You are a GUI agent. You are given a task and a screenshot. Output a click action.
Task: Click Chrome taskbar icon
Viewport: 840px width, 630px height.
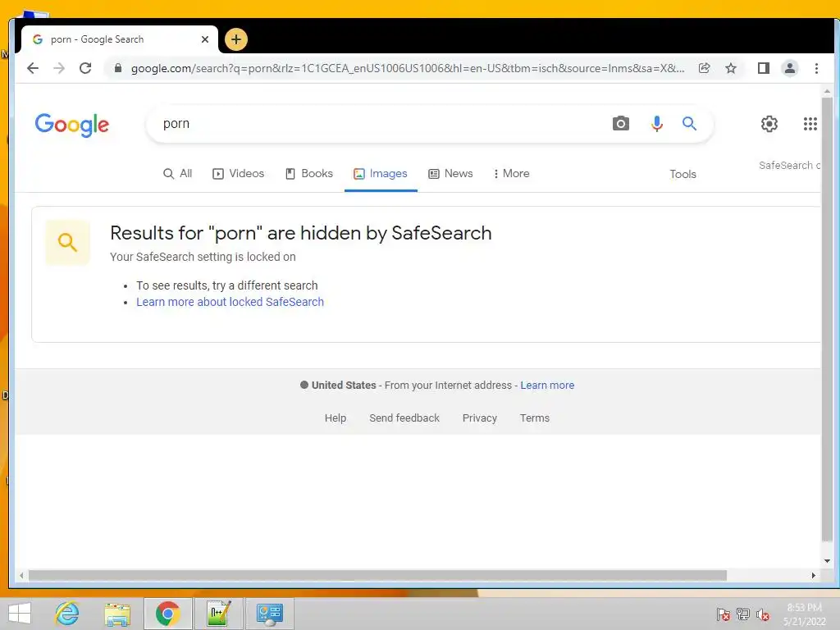(167, 614)
